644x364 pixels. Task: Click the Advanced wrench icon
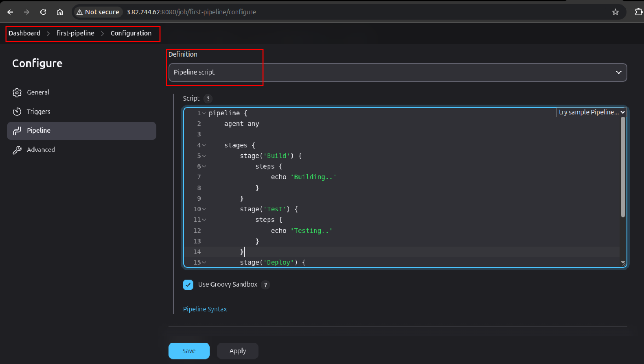[x=17, y=150]
